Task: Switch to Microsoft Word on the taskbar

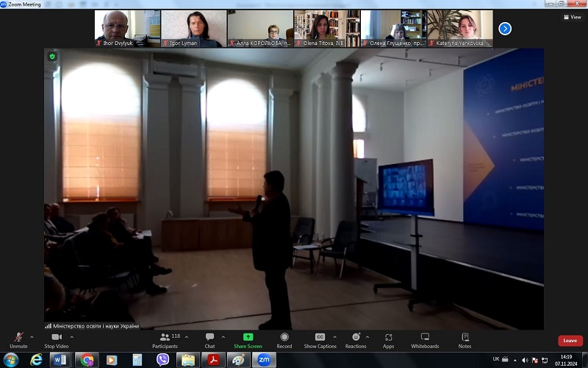Action: click(60, 360)
